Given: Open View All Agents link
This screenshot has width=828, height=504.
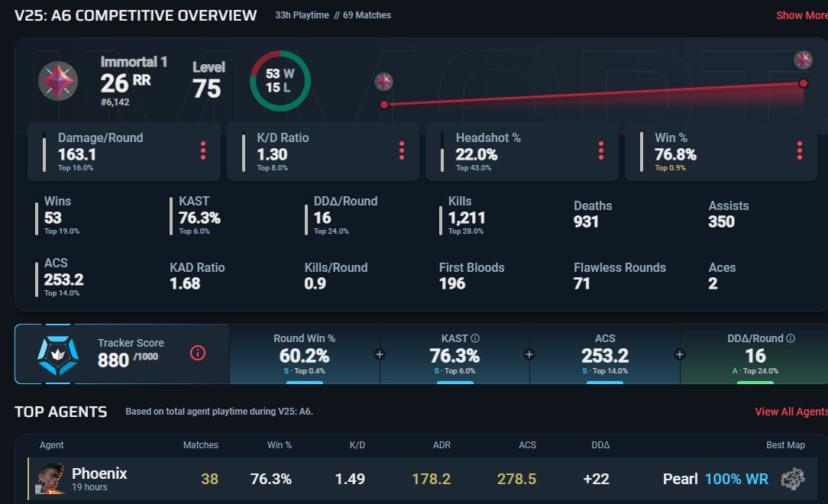Looking at the screenshot, I should tap(791, 412).
